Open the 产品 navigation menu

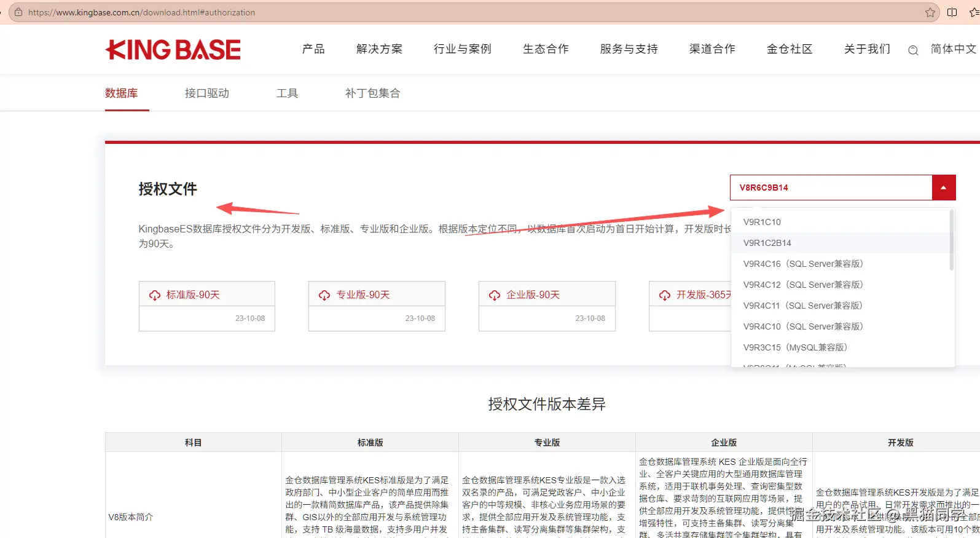pos(313,49)
